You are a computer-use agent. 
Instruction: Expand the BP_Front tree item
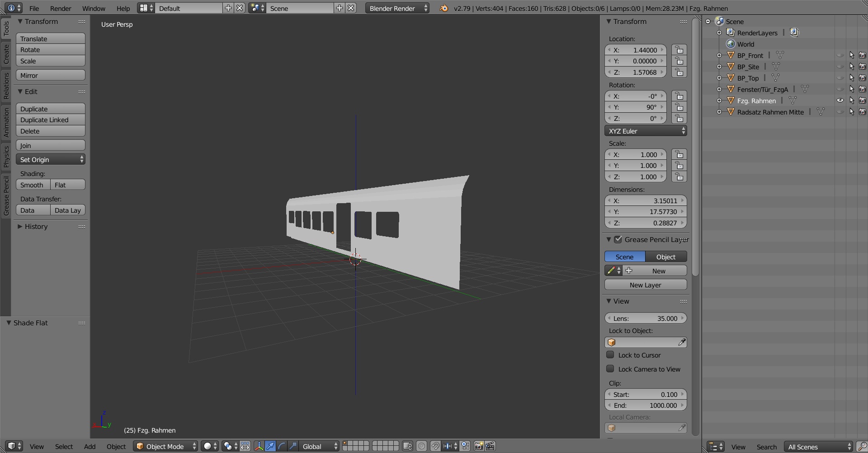click(719, 56)
